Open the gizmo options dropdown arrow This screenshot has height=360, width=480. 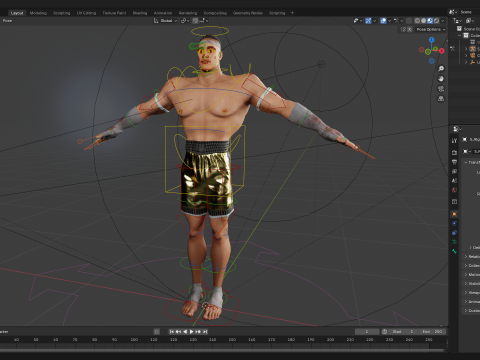[x=374, y=21]
